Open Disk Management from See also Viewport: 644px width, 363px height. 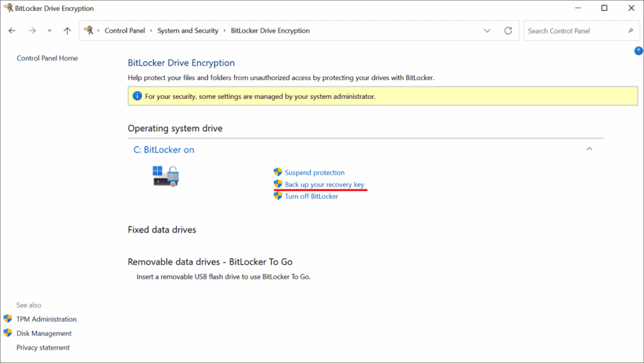click(x=44, y=333)
